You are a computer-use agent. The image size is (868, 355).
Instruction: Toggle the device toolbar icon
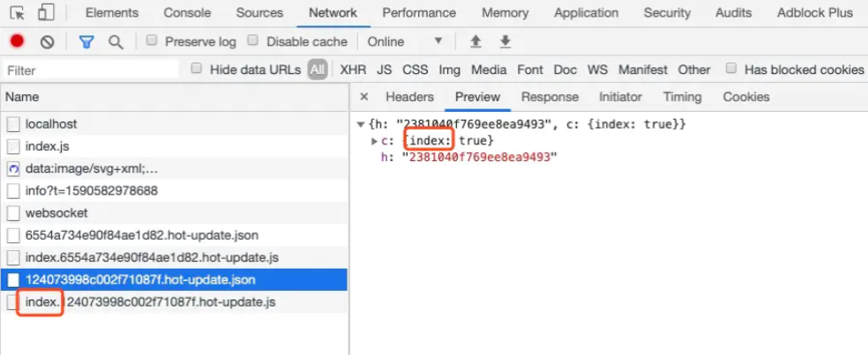[x=46, y=12]
